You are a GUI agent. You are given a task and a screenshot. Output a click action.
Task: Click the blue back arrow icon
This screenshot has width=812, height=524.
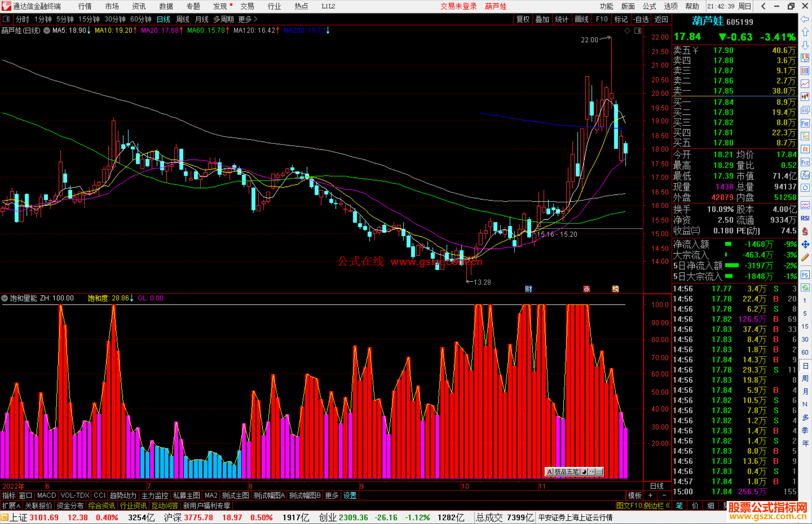805,19
